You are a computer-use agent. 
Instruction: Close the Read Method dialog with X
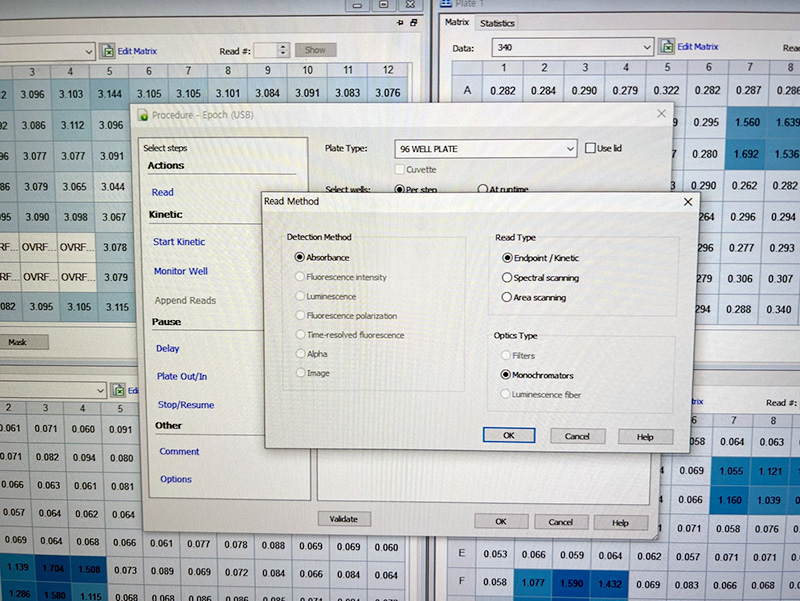[x=687, y=201]
